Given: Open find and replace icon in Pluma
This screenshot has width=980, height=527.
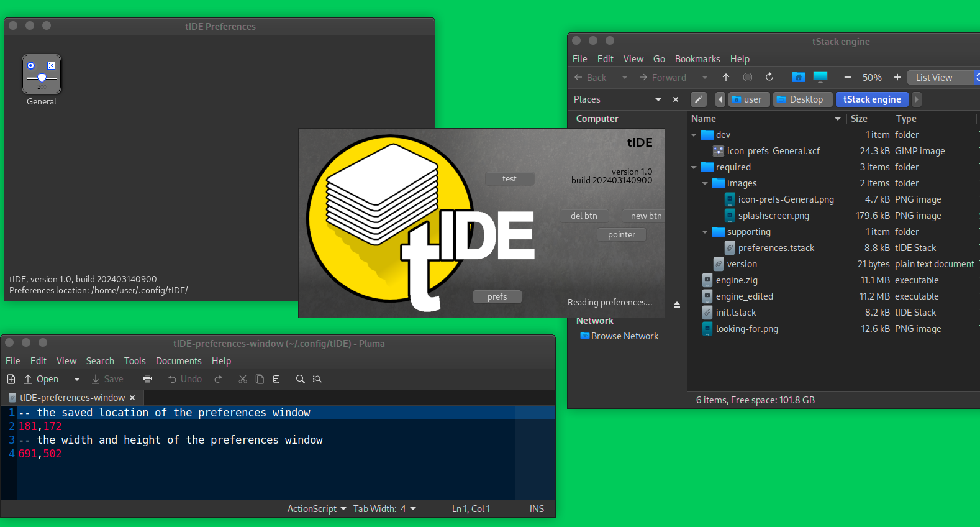Looking at the screenshot, I should (317, 379).
